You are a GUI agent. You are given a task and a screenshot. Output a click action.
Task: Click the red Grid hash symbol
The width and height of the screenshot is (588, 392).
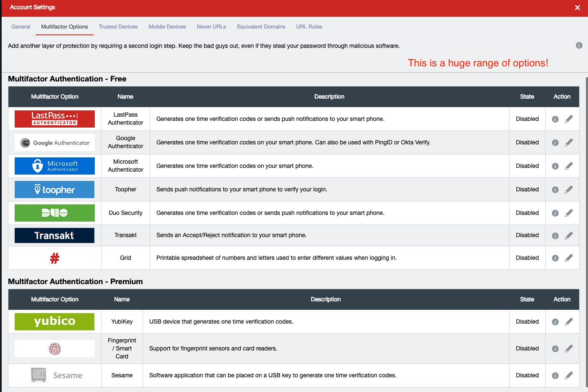(x=55, y=258)
